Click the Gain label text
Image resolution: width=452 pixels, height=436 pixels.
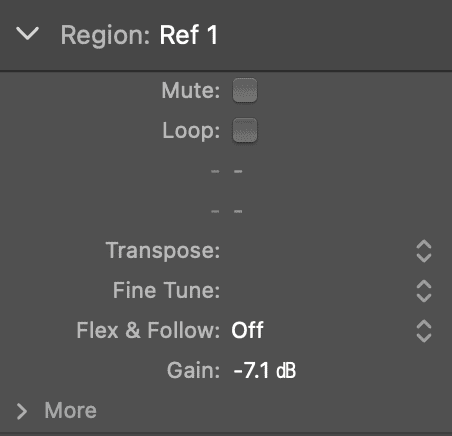(x=193, y=370)
